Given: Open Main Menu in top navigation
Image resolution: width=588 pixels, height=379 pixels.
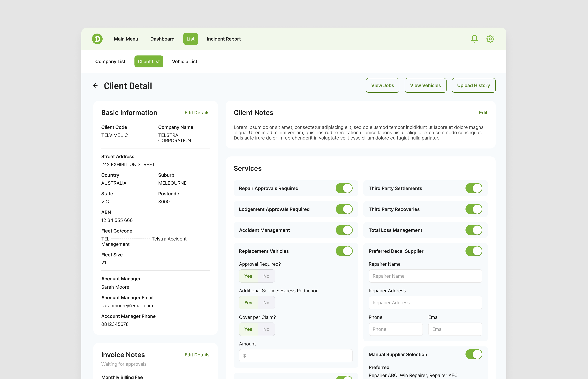Looking at the screenshot, I should coord(126,39).
